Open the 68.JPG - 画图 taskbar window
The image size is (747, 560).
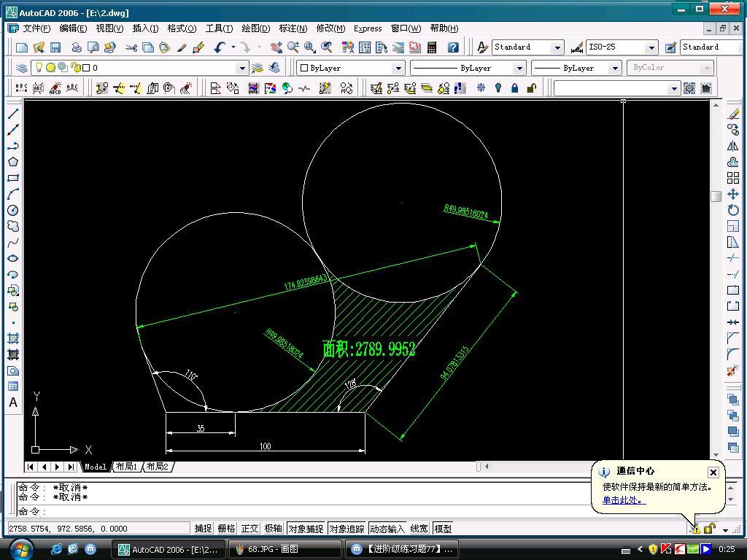pos(285,549)
